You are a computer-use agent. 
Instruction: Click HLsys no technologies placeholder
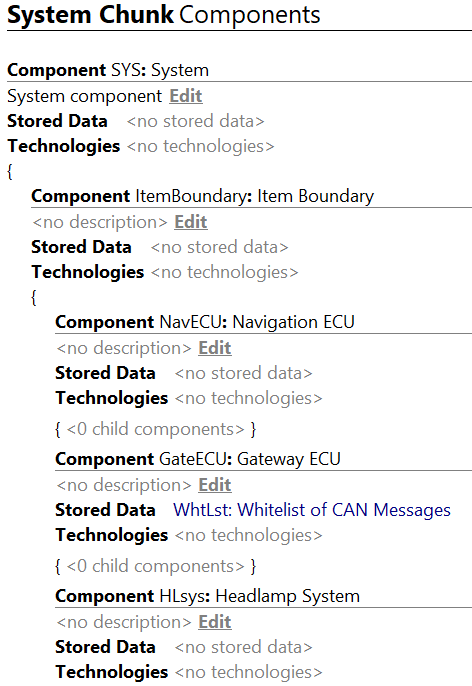pos(248,672)
